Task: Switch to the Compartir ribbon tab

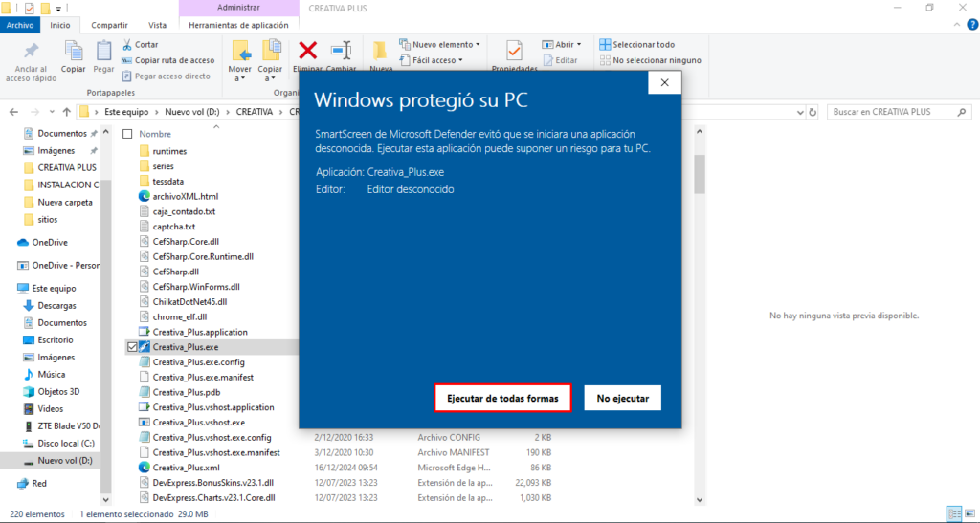Action: (109, 25)
